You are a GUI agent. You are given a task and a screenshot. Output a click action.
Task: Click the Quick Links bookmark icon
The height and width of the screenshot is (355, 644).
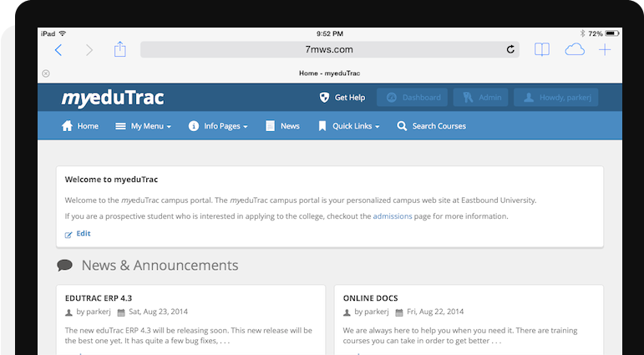[x=322, y=126]
